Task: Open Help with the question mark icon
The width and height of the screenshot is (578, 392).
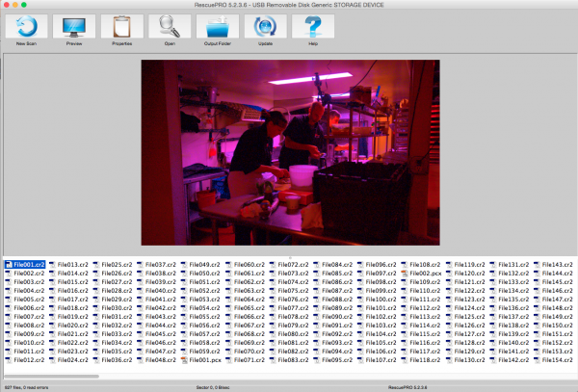Action: (x=312, y=28)
